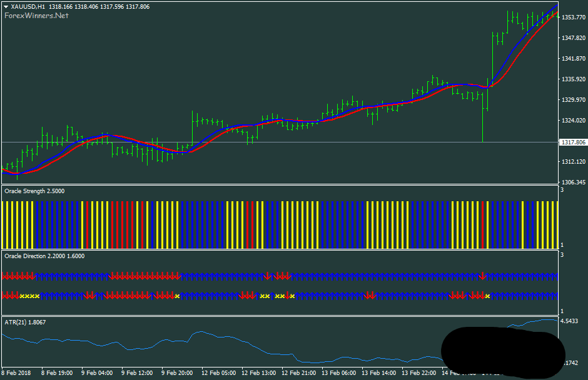
Task: Click the rightmost red bar in Oracle Strength
Action: click(x=483, y=224)
